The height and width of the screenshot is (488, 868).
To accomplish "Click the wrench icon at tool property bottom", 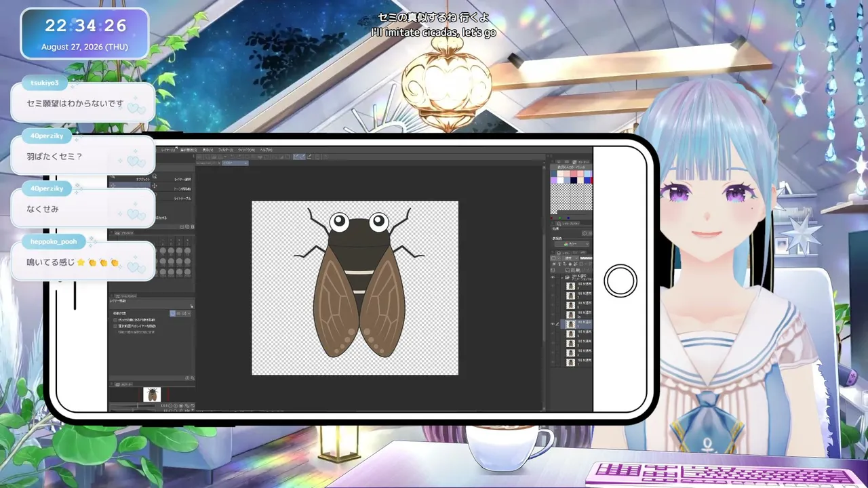I will (193, 378).
